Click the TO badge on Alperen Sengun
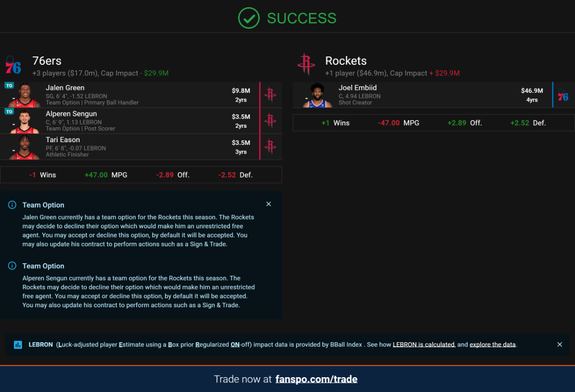Screen dimensions: 575x392 (x=9, y=112)
